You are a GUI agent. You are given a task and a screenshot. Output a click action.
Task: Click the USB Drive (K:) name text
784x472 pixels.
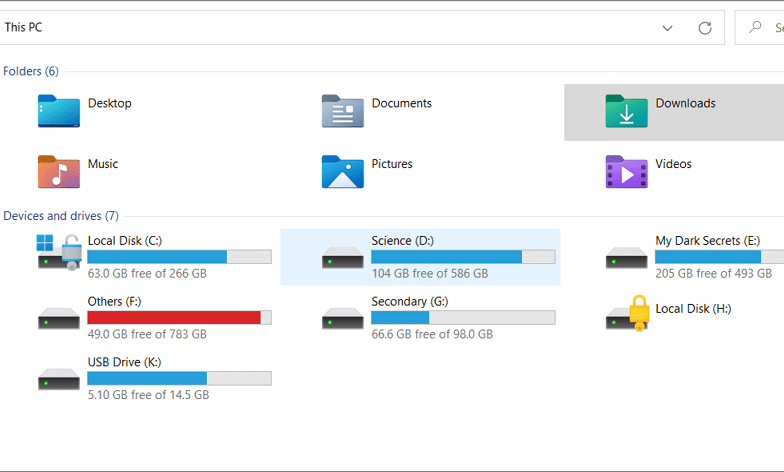pyautogui.click(x=124, y=362)
